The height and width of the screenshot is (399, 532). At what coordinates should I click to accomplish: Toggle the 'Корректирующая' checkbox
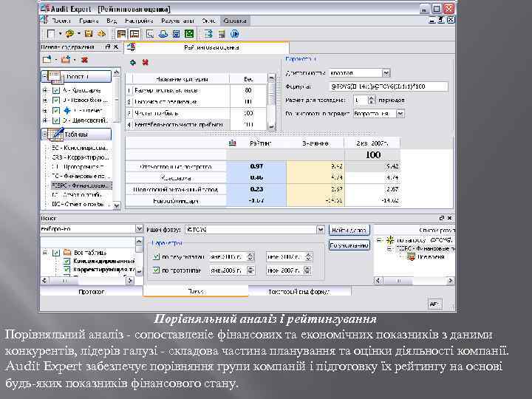tap(66, 270)
